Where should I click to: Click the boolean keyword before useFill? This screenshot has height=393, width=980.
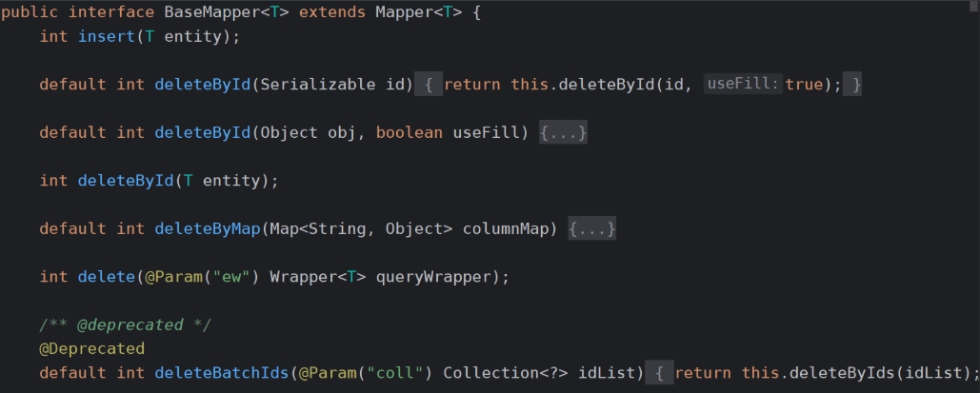click(409, 132)
